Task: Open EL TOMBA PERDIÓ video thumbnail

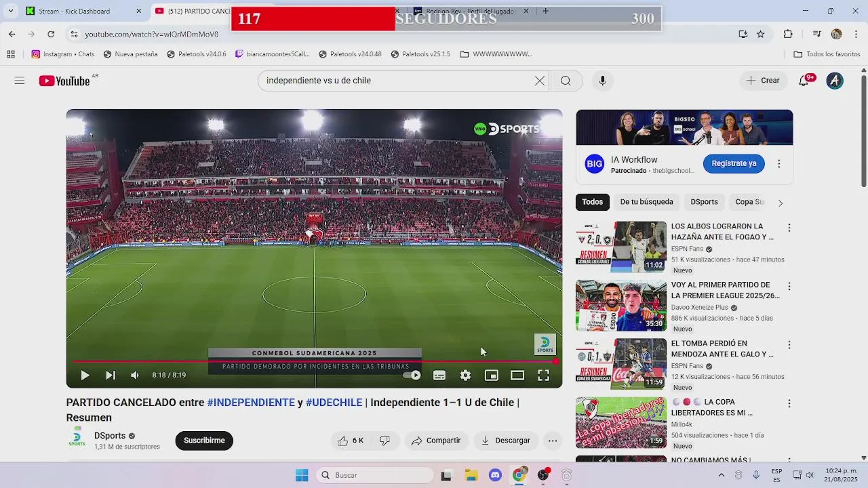Action: (x=621, y=364)
